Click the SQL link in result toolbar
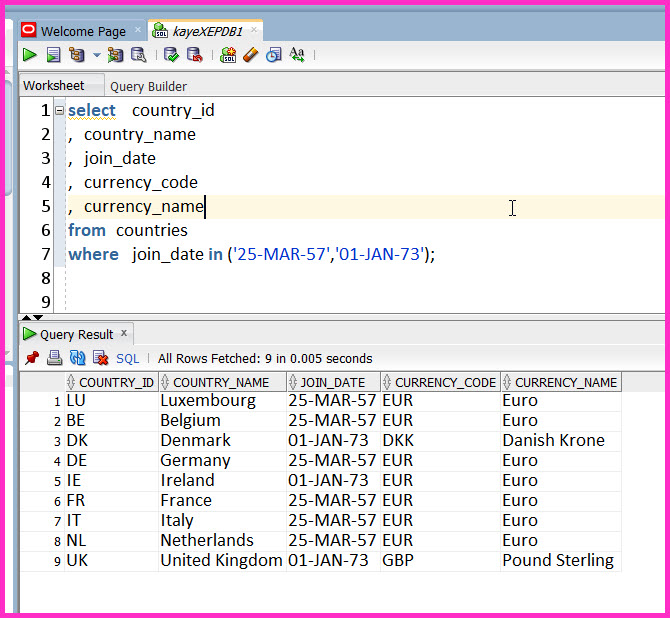The height and width of the screenshot is (618, 670). pos(127,359)
